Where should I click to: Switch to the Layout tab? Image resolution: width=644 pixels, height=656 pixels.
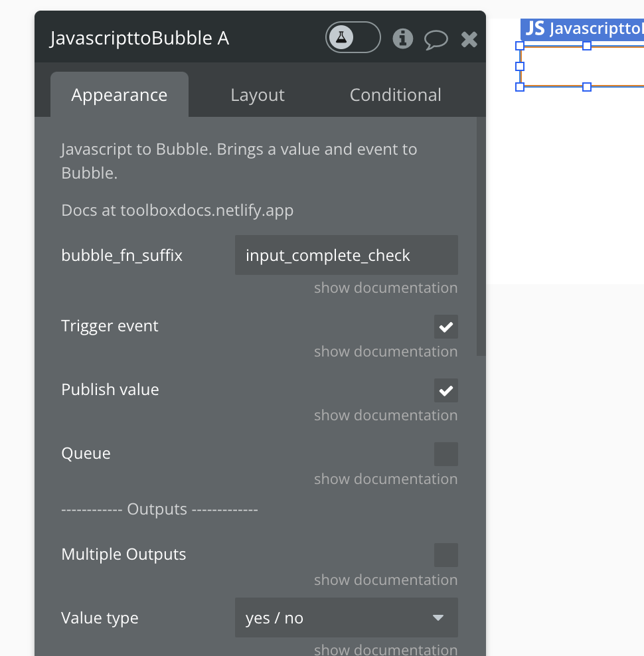(x=258, y=94)
